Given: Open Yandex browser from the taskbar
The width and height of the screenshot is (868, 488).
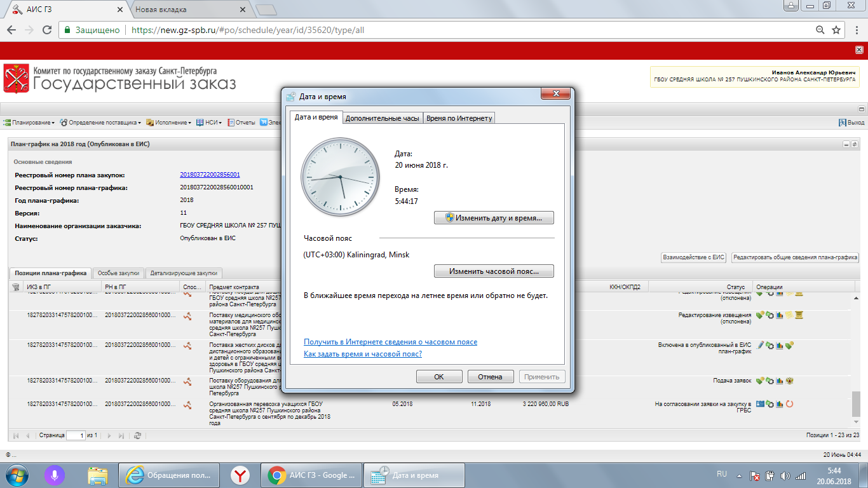Looking at the screenshot, I should pos(240,475).
